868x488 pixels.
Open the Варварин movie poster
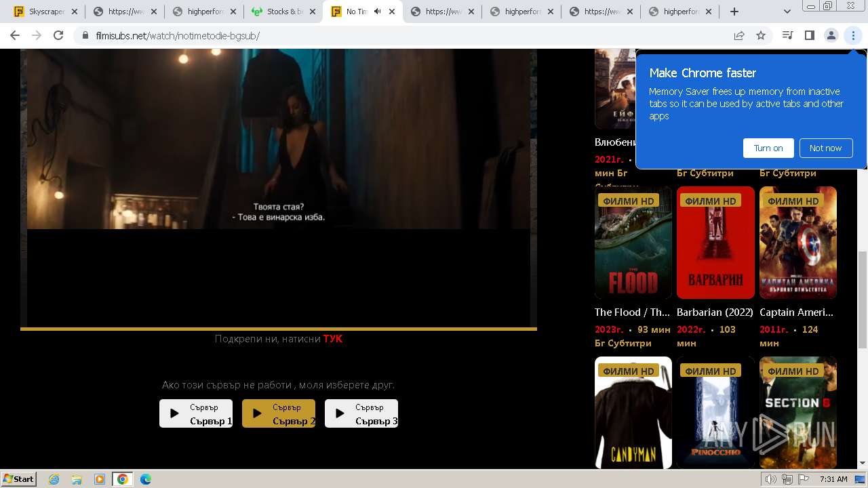click(715, 243)
